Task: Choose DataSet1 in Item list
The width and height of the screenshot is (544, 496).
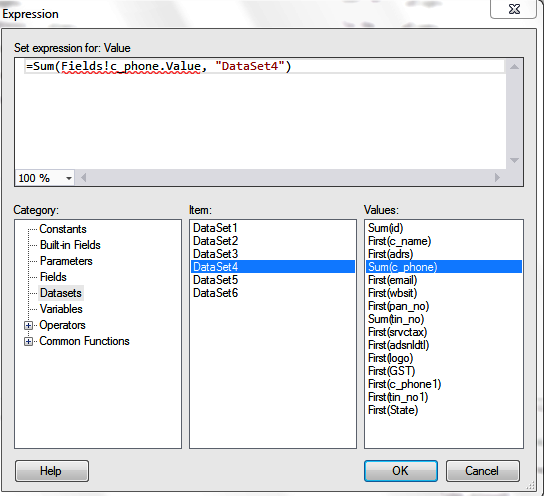Action: pyautogui.click(x=273, y=228)
